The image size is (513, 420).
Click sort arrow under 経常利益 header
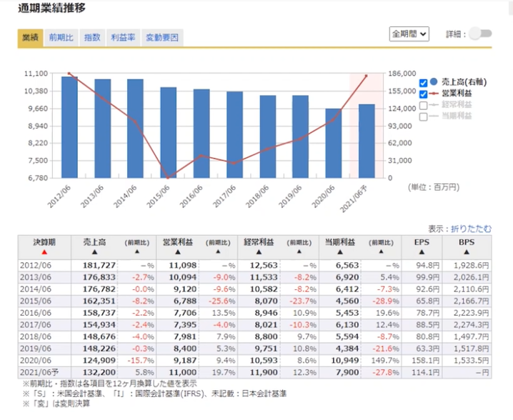259,252
